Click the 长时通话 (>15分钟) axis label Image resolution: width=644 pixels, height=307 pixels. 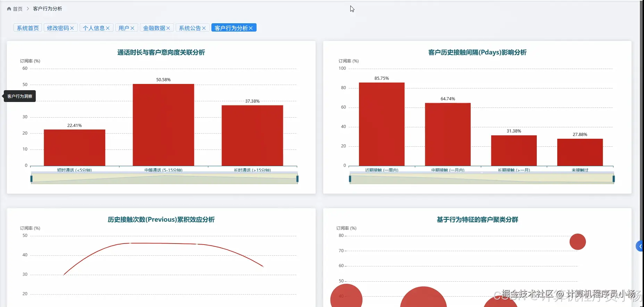click(252, 170)
